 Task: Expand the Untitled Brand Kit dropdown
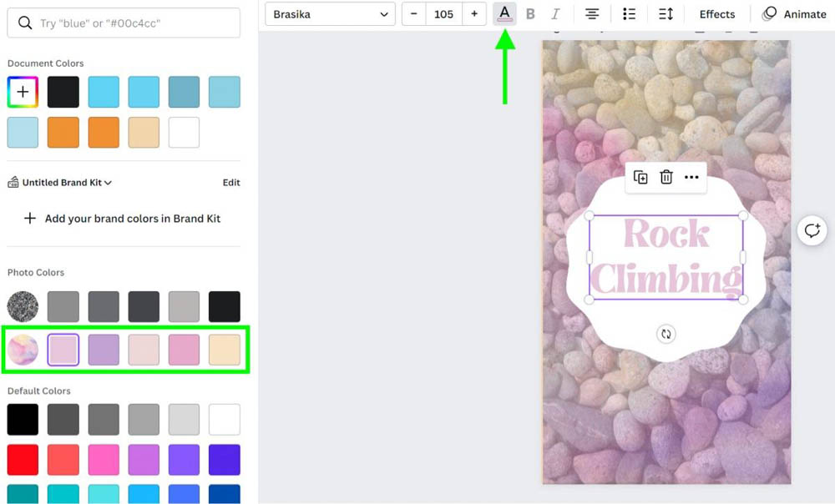click(x=67, y=183)
